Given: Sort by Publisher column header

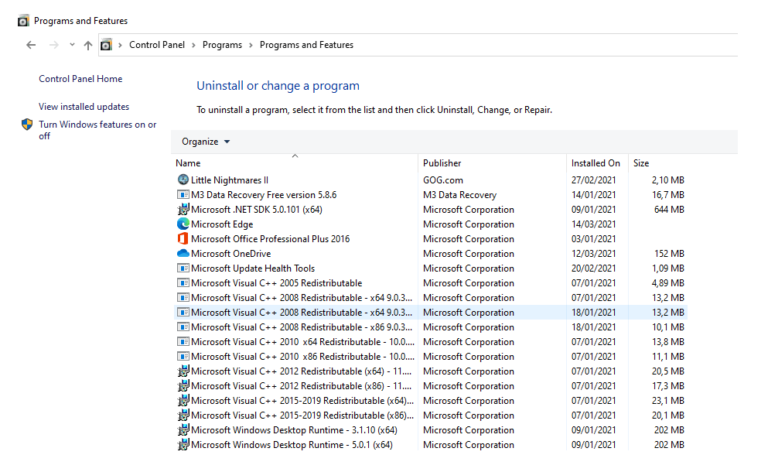Looking at the screenshot, I should [442, 164].
